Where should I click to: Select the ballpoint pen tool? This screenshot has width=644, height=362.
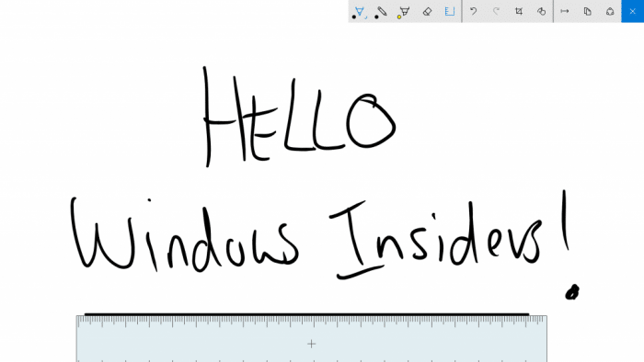coord(360,11)
